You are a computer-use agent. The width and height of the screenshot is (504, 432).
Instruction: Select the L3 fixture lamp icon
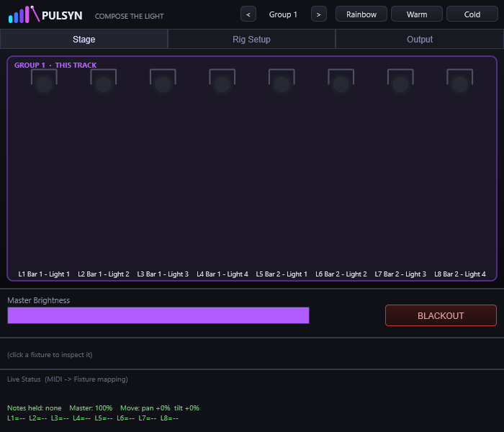pyautogui.click(x=163, y=81)
